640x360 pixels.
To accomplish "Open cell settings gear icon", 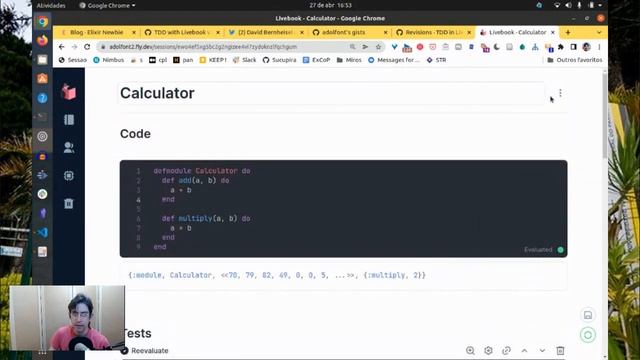I will coord(488,351).
